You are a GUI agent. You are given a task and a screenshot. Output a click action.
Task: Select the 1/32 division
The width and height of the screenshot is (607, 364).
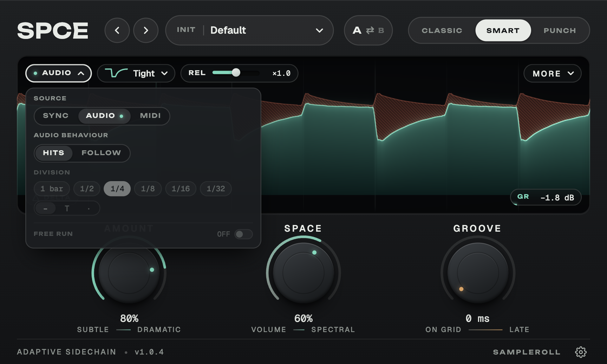(216, 189)
